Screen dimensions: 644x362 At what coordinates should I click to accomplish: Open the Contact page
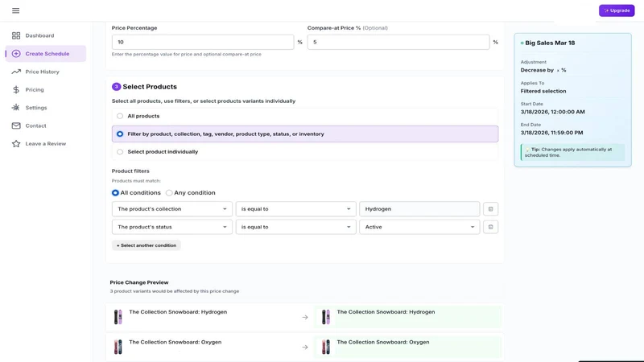46,125
